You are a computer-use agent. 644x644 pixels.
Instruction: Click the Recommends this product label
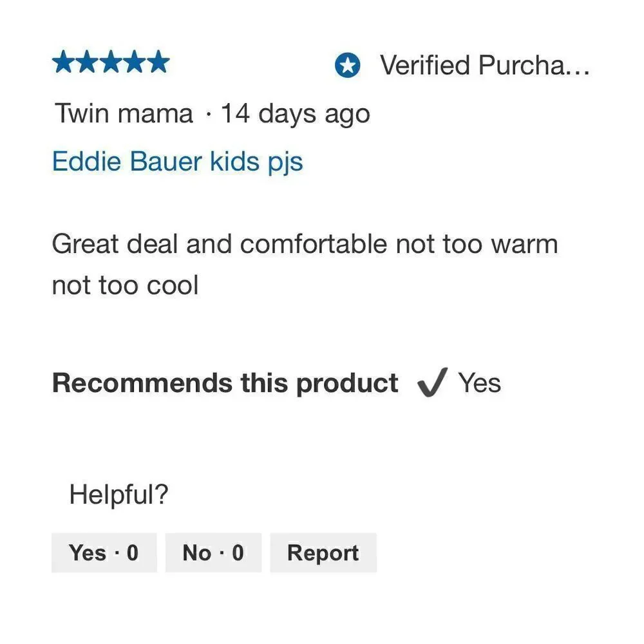225,383
